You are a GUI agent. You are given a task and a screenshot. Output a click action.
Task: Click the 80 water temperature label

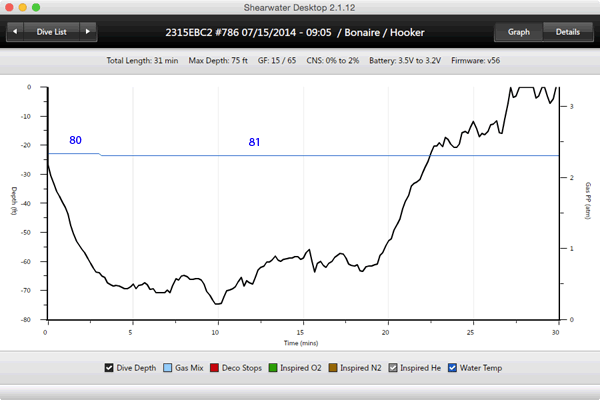coord(75,141)
